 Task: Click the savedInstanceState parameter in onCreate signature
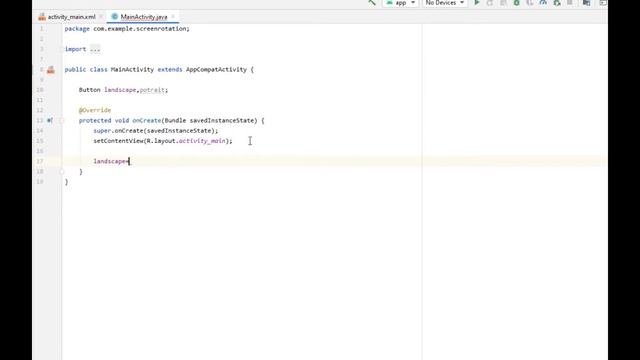tap(222, 120)
